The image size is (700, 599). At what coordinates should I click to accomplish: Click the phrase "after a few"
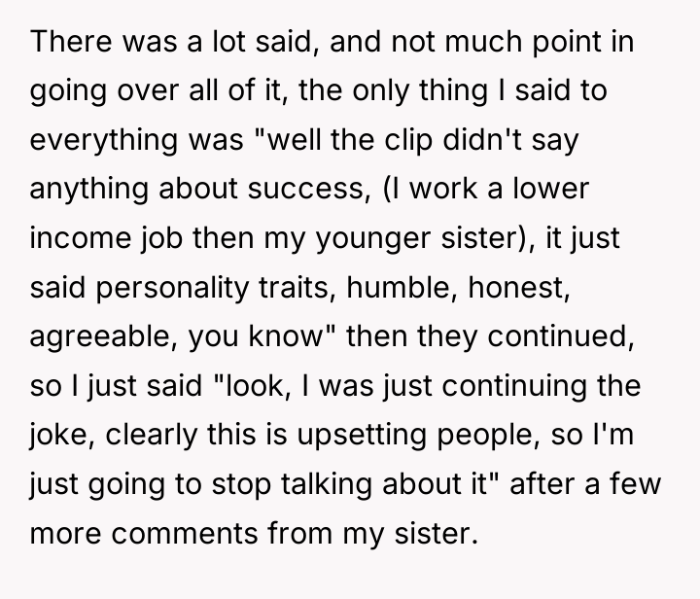585,483
